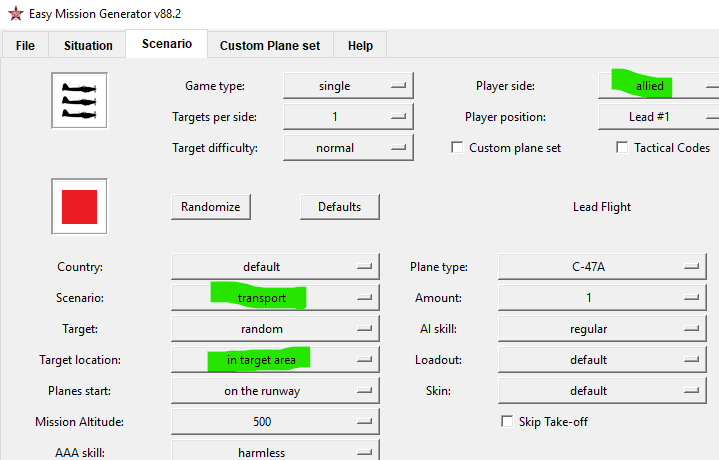Viewport: 719px width, 460px height.
Task: Expand the Scenario transport dropdown
Action: [x=275, y=298]
